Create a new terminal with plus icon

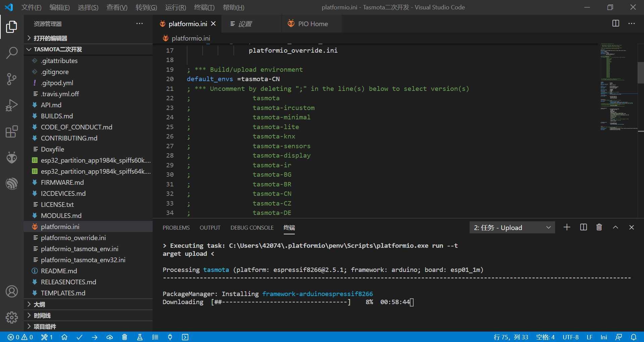tap(567, 227)
